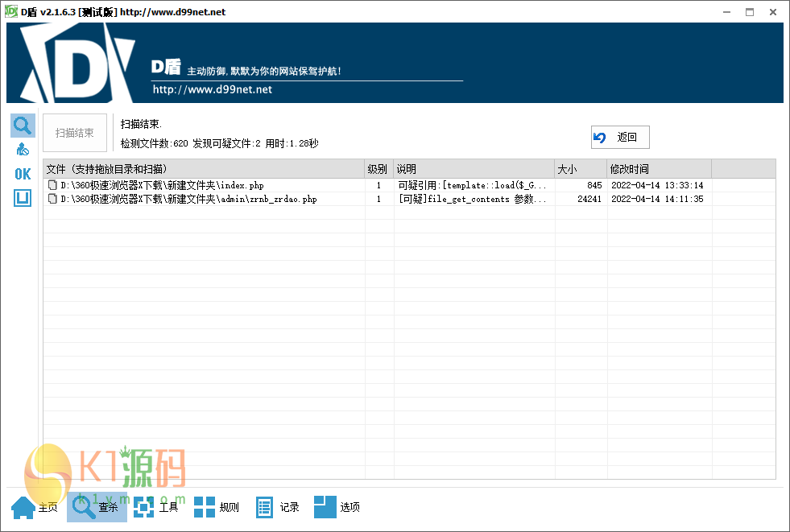Image resolution: width=790 pixels, height=532 pixels.
Task: Sort by the 大小 column header
Action: (580, 169)
